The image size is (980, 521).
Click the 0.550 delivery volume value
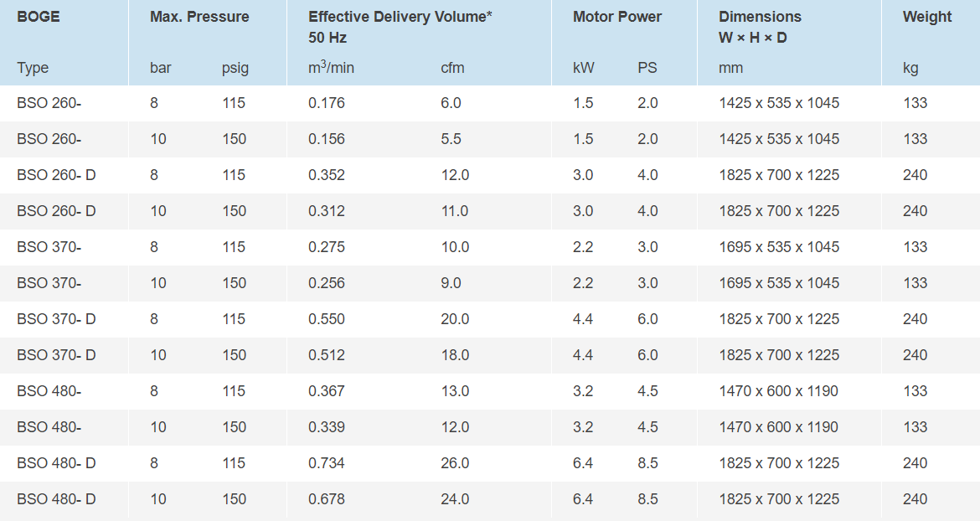coord(327,319)
